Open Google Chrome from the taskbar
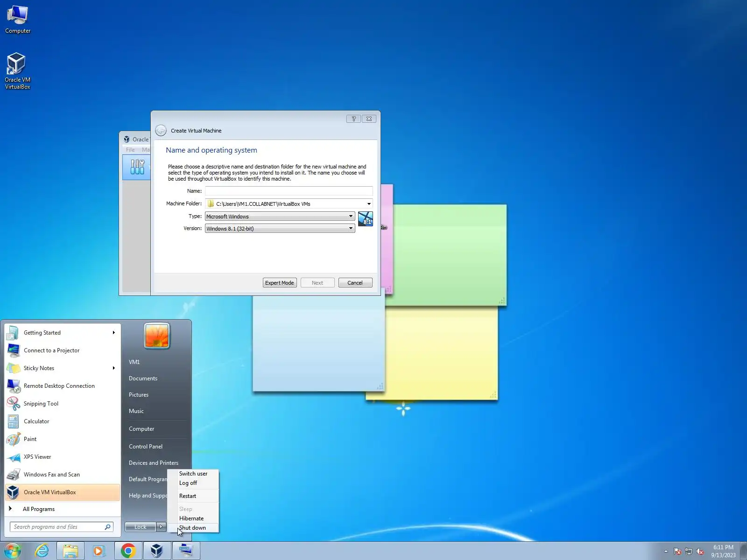747x560 pixels. 128,551
